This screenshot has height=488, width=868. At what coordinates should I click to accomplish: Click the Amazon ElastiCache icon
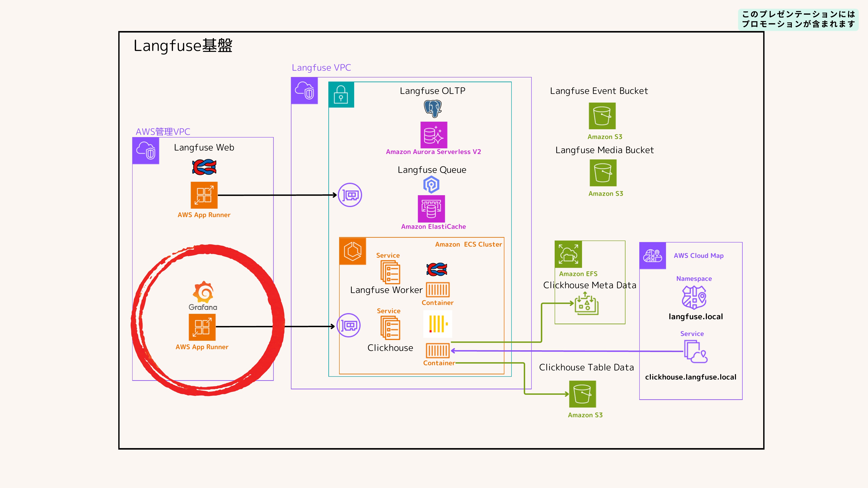[x=431, y=209]
